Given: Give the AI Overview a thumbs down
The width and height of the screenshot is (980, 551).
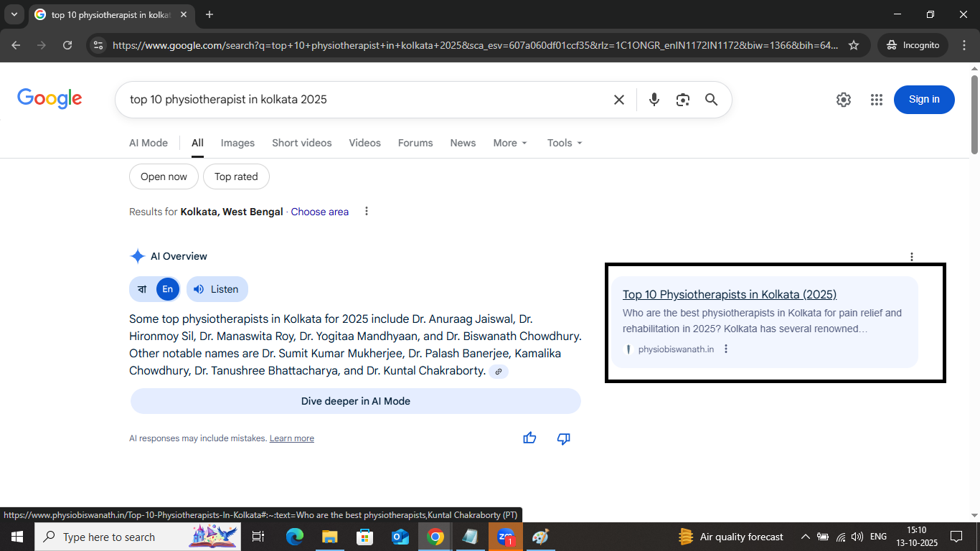Looking at the screenshot, I should [x=563, y=438].
